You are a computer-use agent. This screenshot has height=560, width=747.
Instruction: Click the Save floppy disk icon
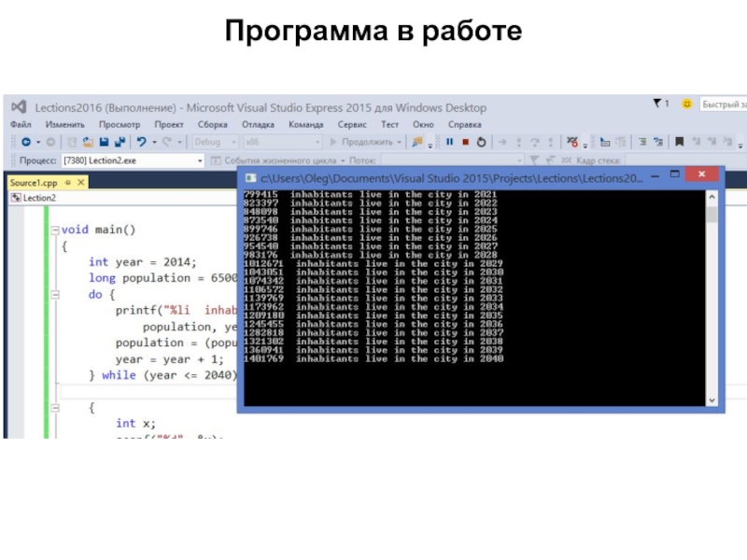click(x=104, y=142)
